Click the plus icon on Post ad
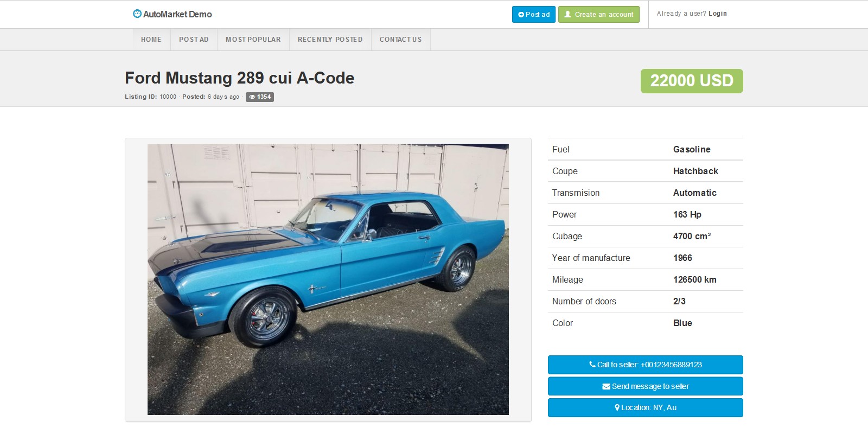Screen dimensions: 868x434 521,15
